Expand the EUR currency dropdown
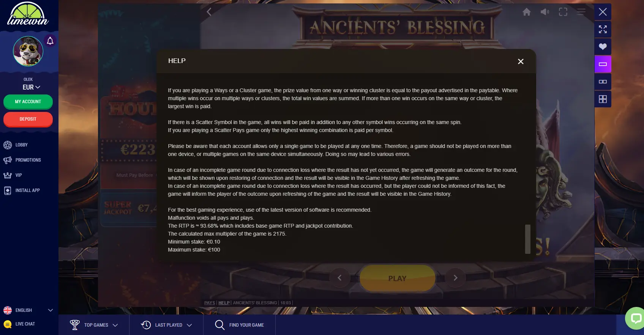Viewport: 644px width, 335px height. point(31,87)
